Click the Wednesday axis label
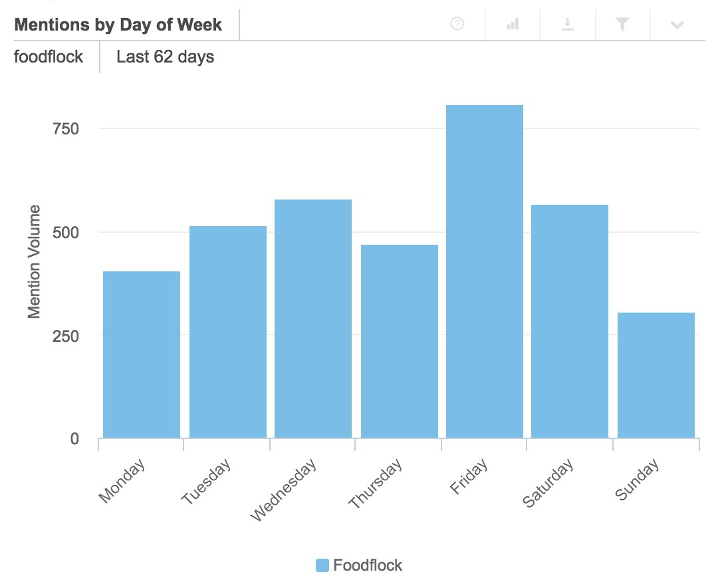Screen dimensions: 728x580 pyautogui.click(x=284, y=490)
